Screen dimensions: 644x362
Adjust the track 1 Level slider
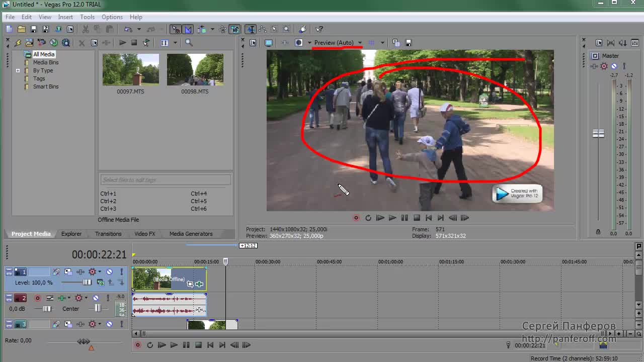pos(87,283)
